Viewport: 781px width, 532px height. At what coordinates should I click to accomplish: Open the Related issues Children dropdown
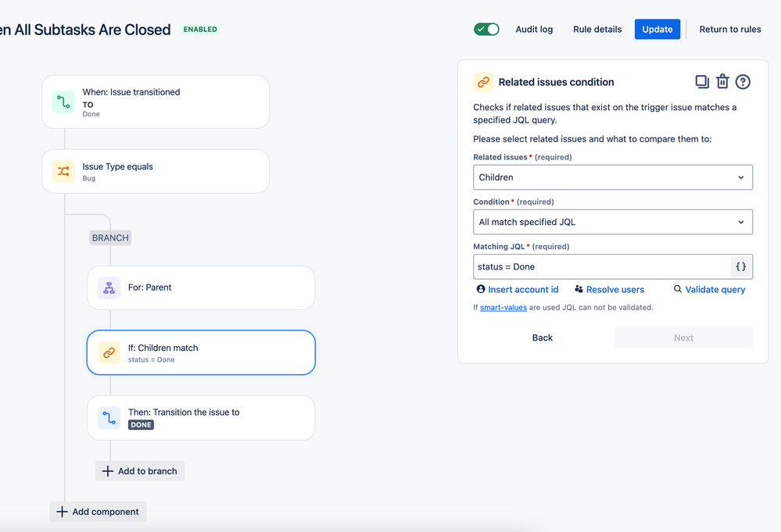point(613,177)
